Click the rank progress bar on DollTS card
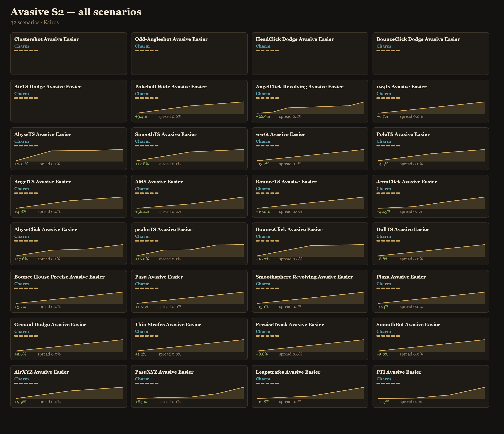The image size is (504, 434). click(x=388, y=241)
